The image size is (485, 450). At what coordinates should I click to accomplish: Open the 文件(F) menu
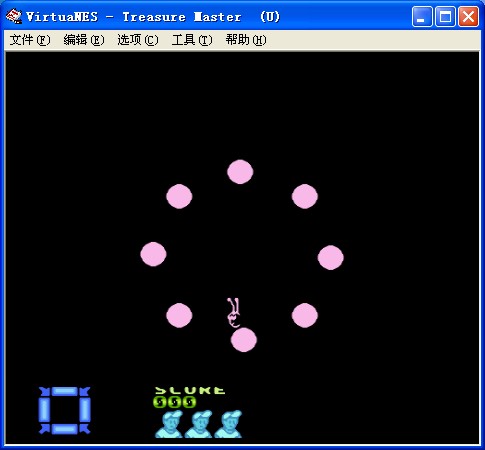pos(30,40)
